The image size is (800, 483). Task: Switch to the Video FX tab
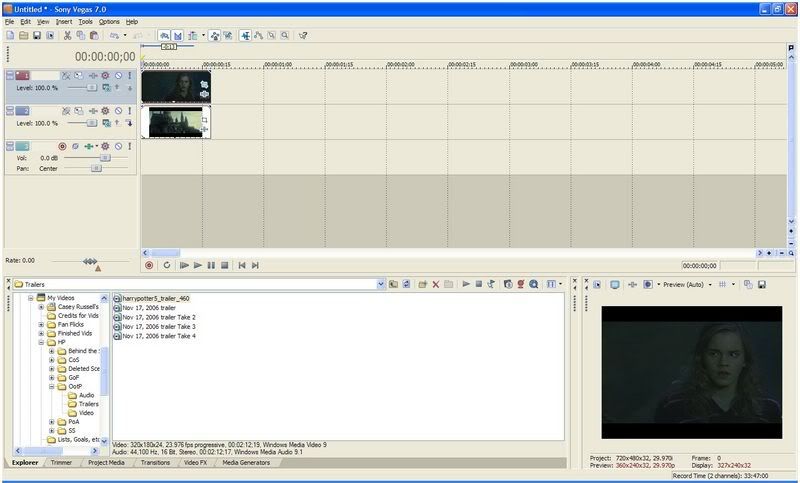[195, 463]
